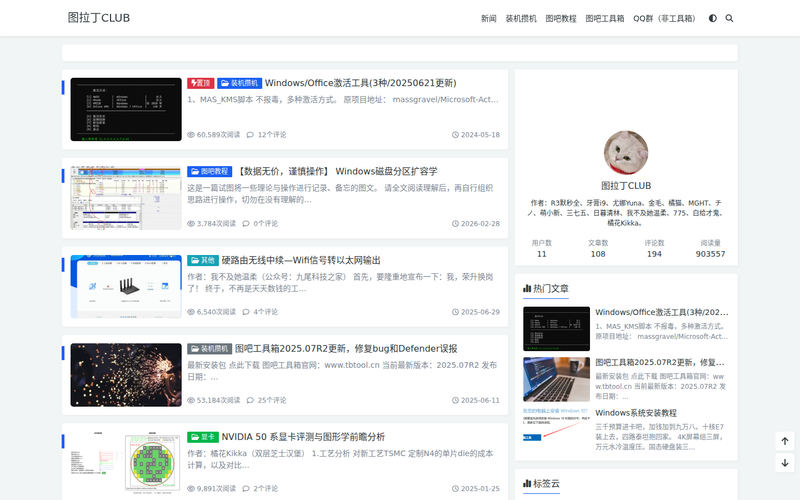Viewport: 800px width, 500px height.
Task: Click the 2个评论 comment count
Action: (x=260, y=488)
